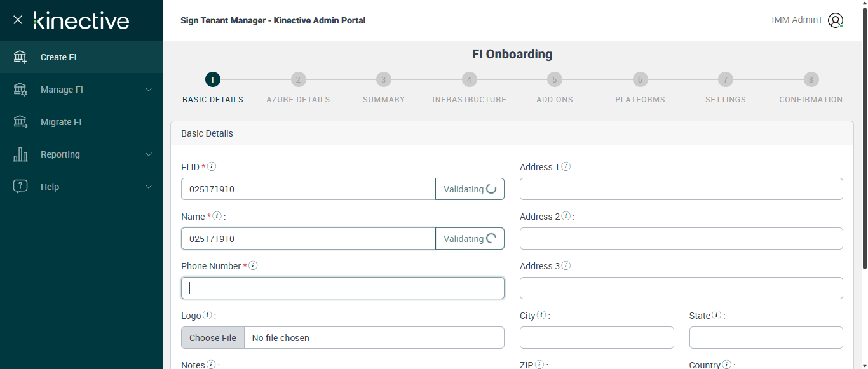Click the Create FI bank icon

pyautogui.click(x=20, y=57)
